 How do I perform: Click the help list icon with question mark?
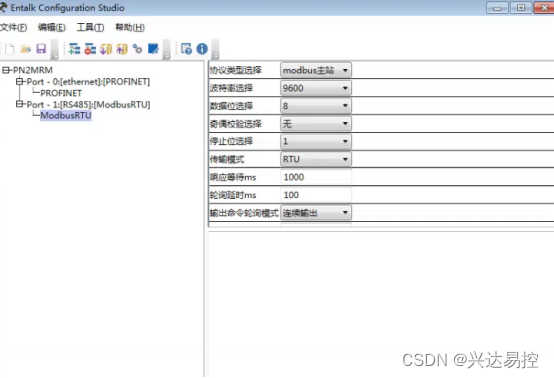(186, 49)
